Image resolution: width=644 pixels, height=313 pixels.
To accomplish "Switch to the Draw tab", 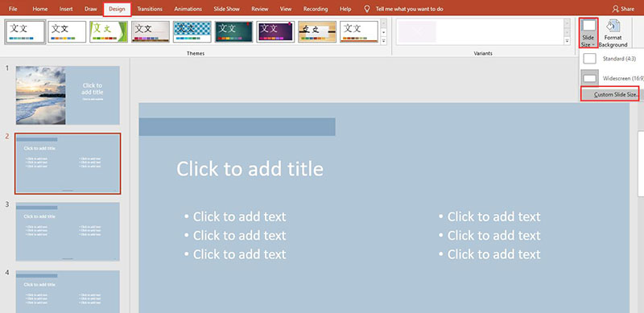I will [90, 9].
